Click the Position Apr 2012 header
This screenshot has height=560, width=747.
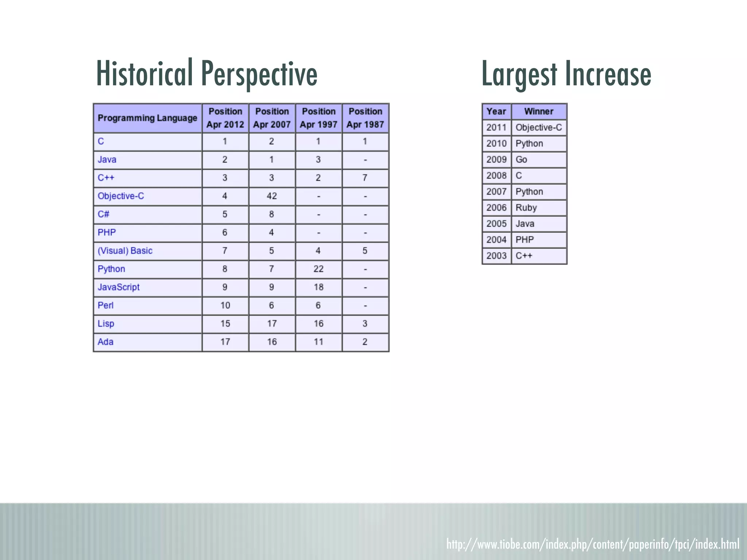[x=225, y=118]
